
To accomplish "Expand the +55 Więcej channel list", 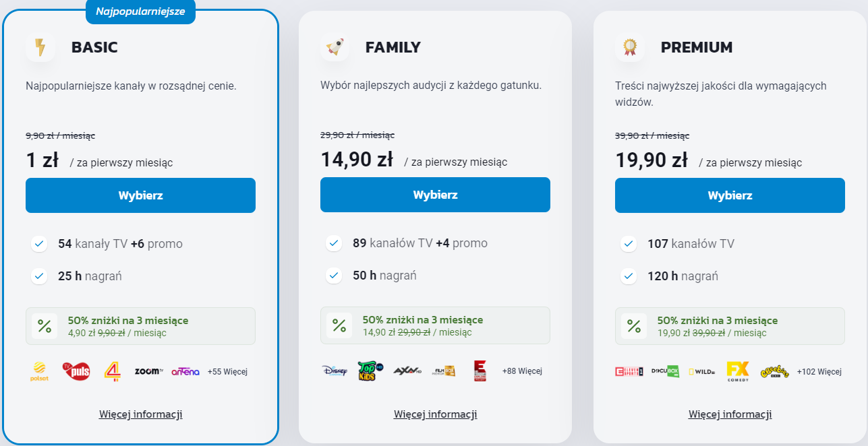I will (x=227, y=371).
